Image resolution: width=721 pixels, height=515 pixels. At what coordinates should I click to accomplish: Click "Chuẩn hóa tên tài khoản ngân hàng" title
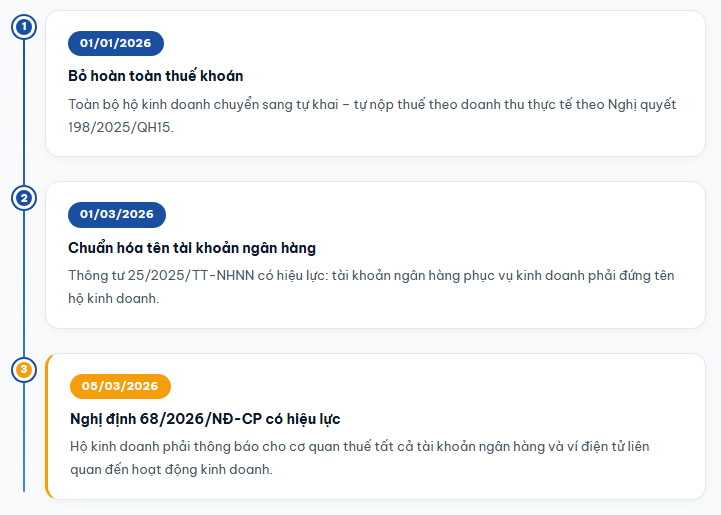coord(192,247)
